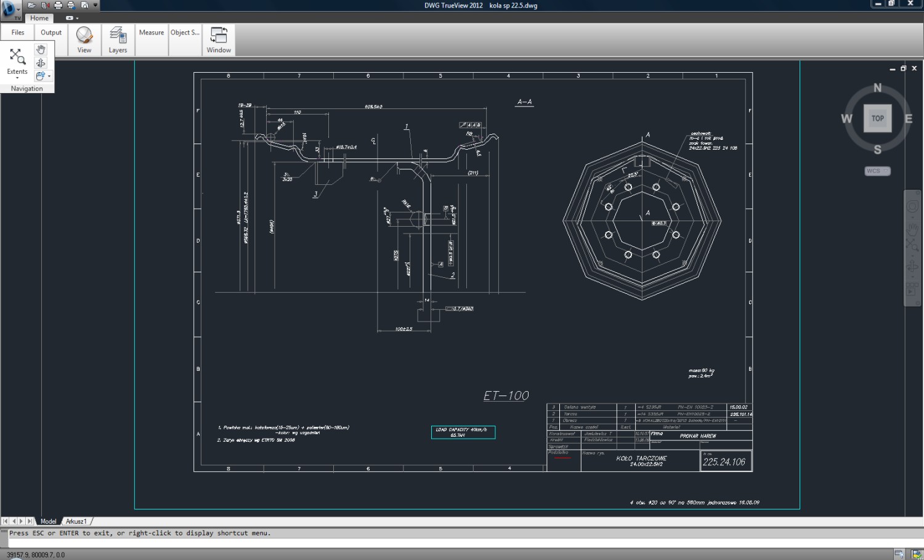Viewport: 924px width, 560px height.
Task: Click the TOP face of the ViewCube
Action: (x=878, y=118)
